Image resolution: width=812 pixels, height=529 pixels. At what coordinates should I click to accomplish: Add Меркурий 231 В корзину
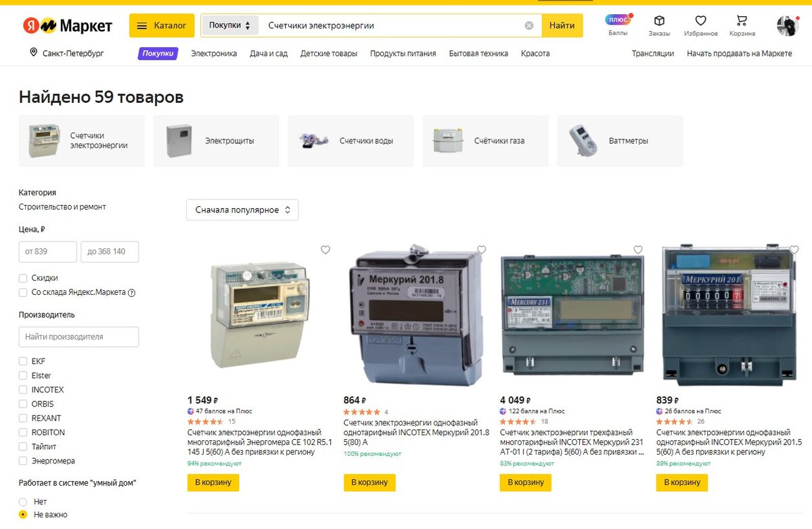(526, 482)
